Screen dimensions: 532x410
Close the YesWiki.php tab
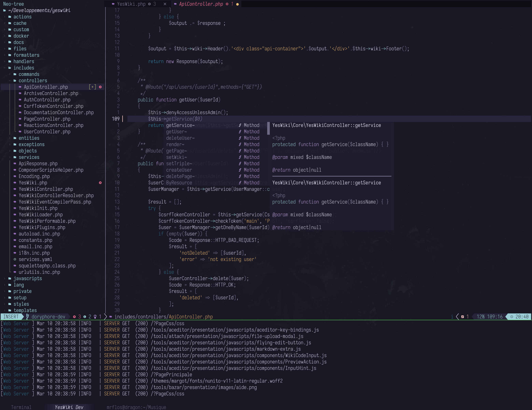165,4
